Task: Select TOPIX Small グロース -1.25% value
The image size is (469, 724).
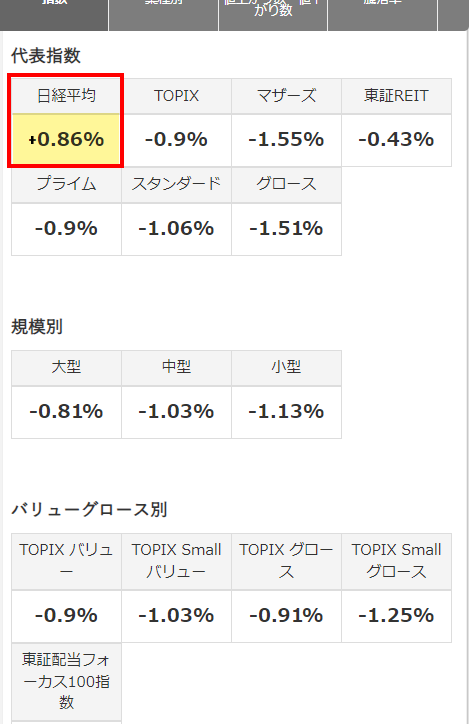Action: 397,616
